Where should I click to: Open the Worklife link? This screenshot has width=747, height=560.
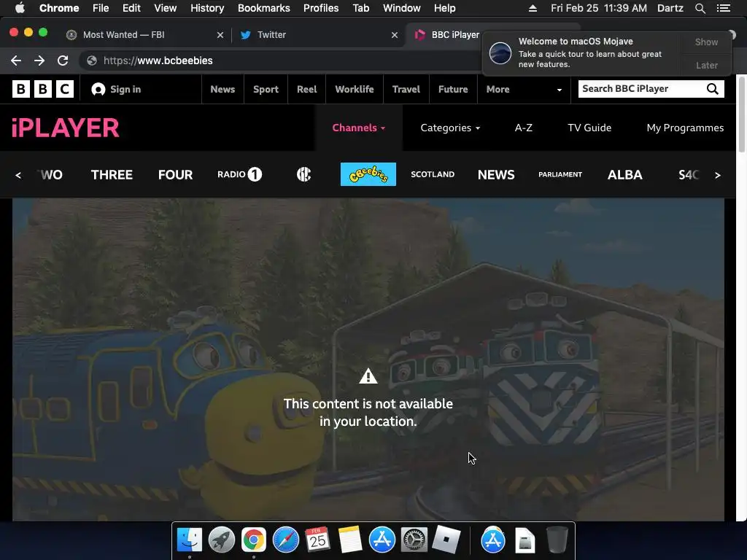(355, 89)
